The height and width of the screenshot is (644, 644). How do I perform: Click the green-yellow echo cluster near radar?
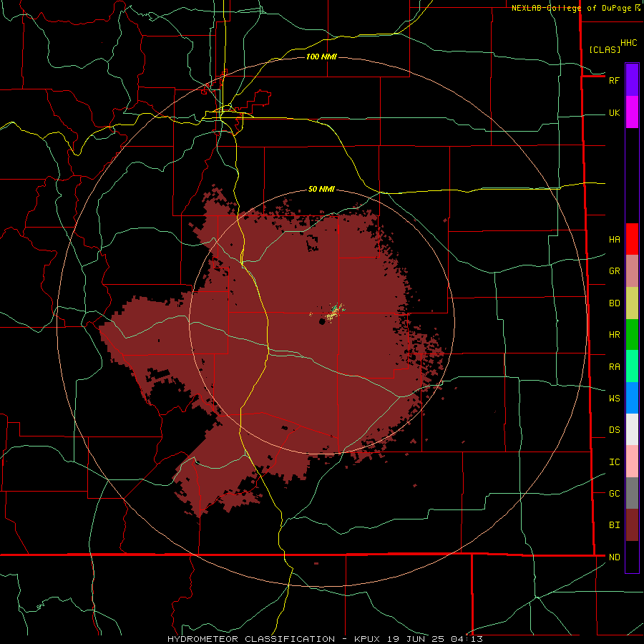(x=334, y=313)
